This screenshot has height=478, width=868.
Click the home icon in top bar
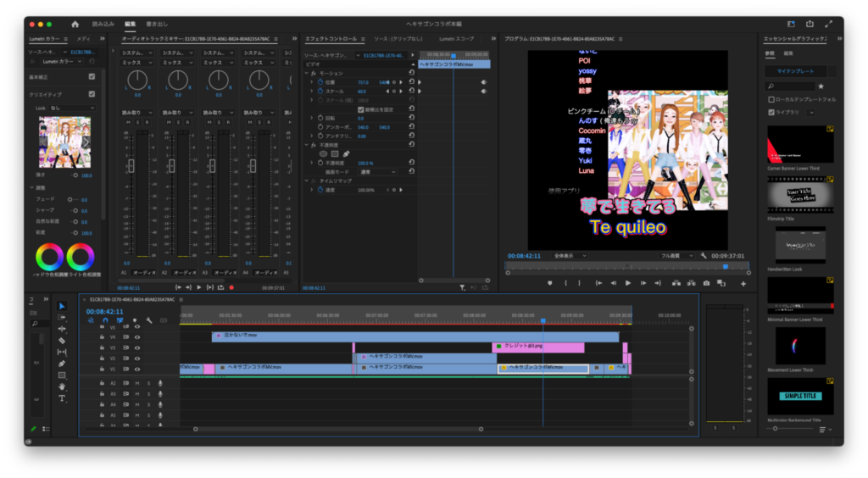pos(75,25)
